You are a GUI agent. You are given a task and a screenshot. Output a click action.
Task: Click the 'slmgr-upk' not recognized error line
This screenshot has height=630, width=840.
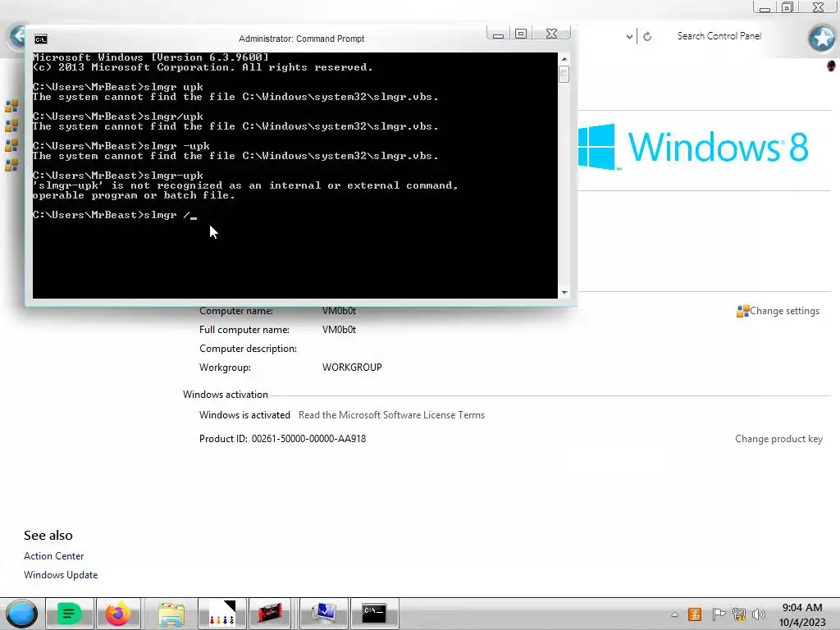pos(245,186)
